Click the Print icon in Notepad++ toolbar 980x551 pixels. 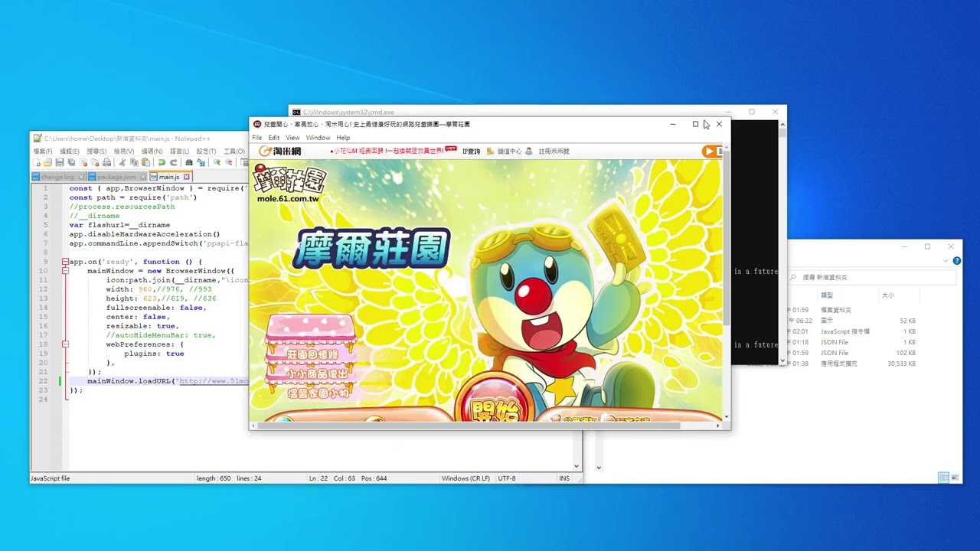[x=106, y=162]
